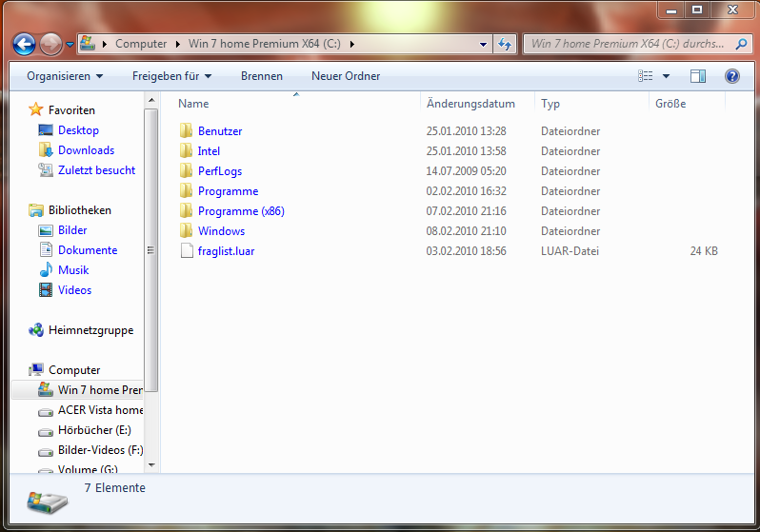This screenshot has width=760, height=532.
Task: Select the Programme (x86) folder icon
Action: pyautogui.click(x=186, y=210)
